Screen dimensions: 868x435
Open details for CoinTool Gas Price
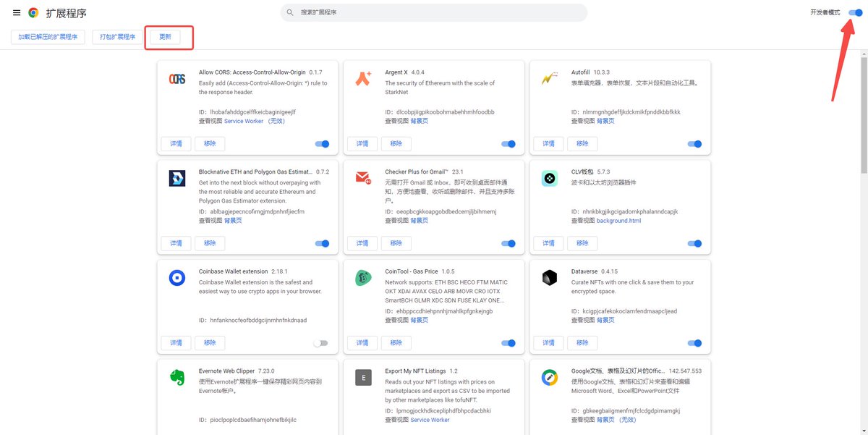click(x=362, y=342)
